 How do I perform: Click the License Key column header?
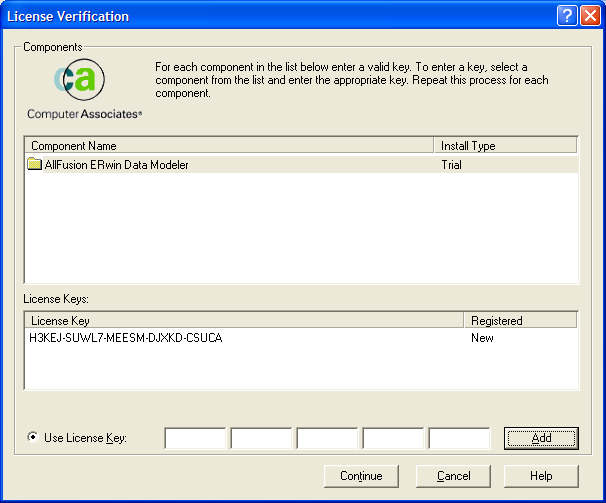[244, 321]
